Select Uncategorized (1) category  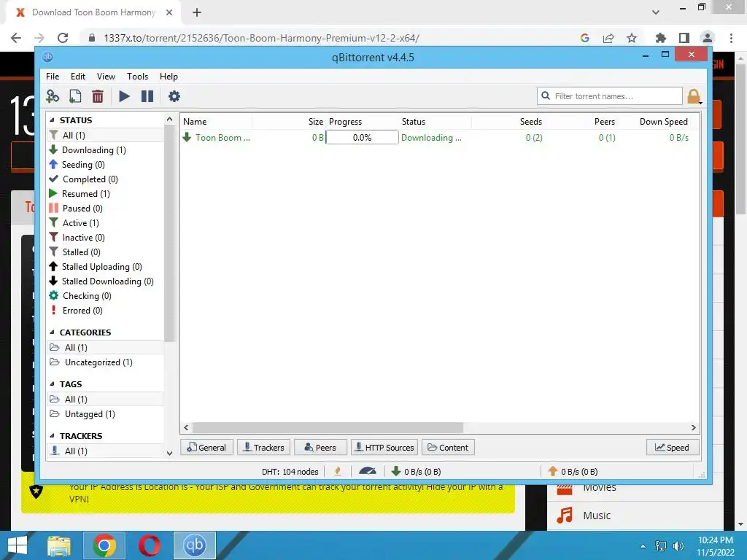(x=105, y=362)
